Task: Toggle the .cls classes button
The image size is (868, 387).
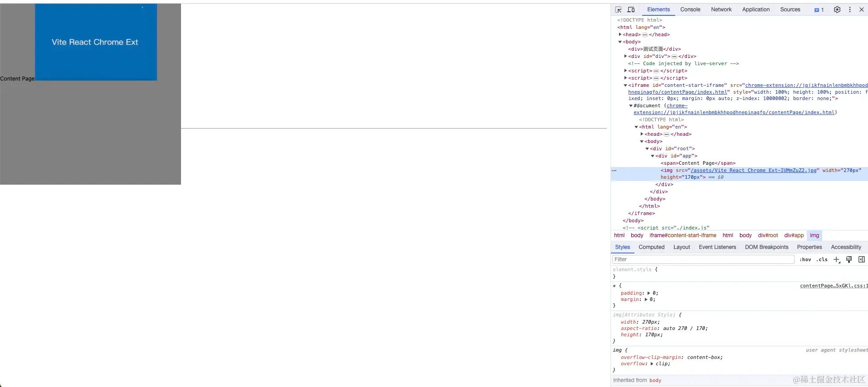Action: (822, 260)
